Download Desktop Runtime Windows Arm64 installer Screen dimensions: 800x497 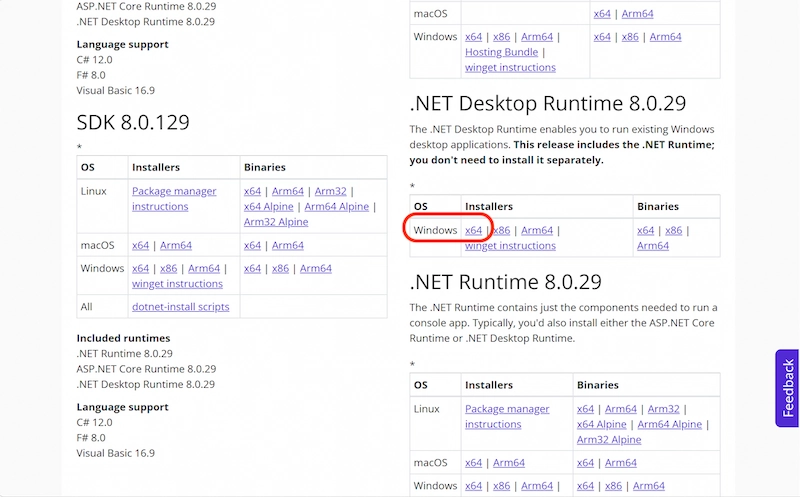pyautogui.click(x=537, y=230)
